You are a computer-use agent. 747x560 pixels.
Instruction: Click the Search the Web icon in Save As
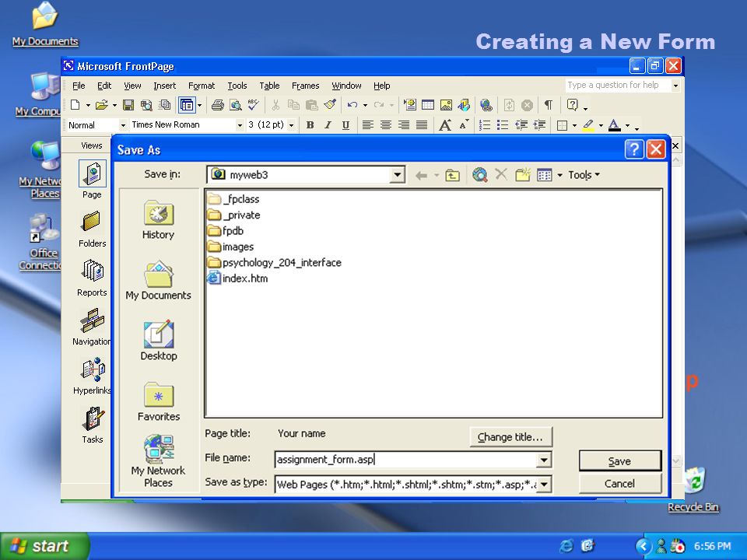click(480, 175)
